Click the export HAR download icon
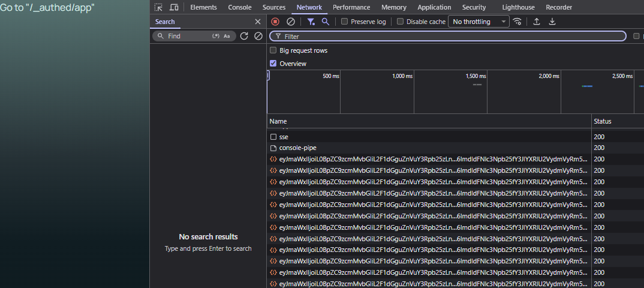Viewport: 644px width, 288px height. pos(552,22)
